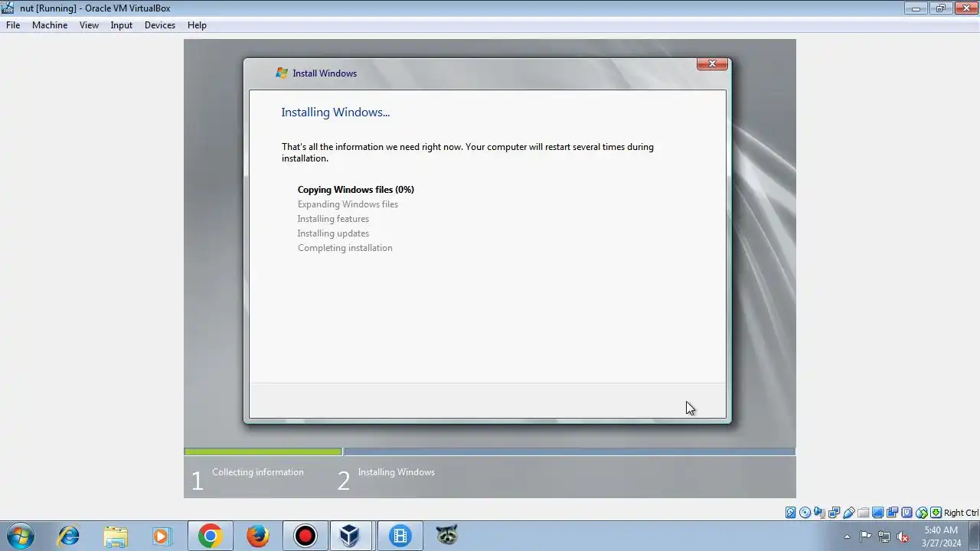Click the "Completing installation" step
980x551 pixels.
tap(345, 248)
